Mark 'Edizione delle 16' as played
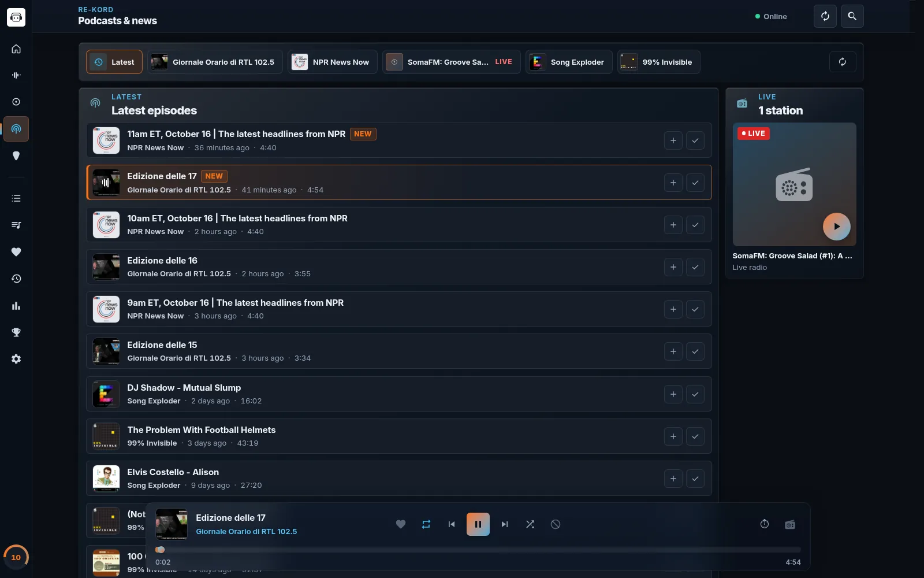Viewport: 924px width, 578px height. (695, 267)
